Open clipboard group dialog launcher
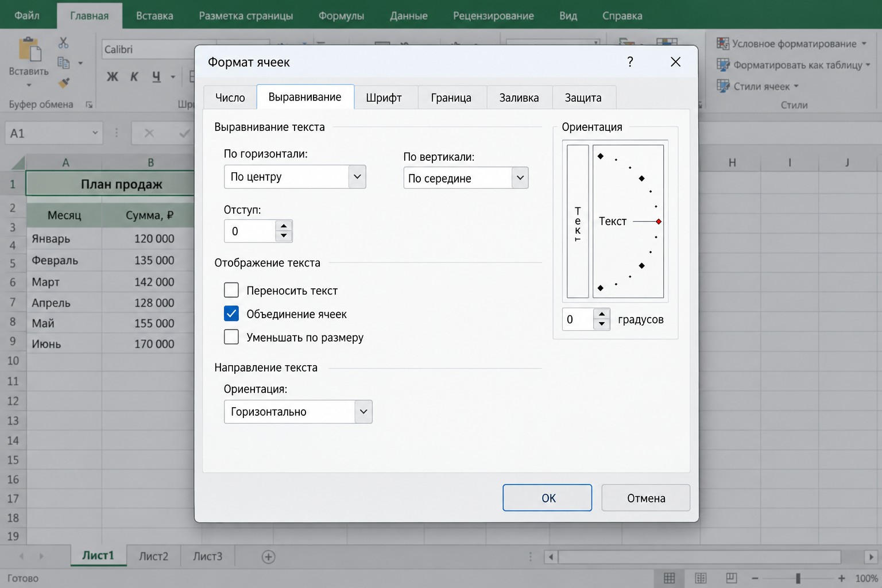Viewport: 882px width, 588px height. click(89, 105)
